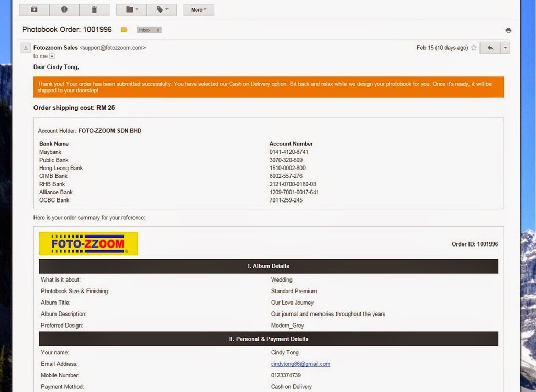
Task: Open the Move to folder dropdown
Action: click(x=131, y=9)
